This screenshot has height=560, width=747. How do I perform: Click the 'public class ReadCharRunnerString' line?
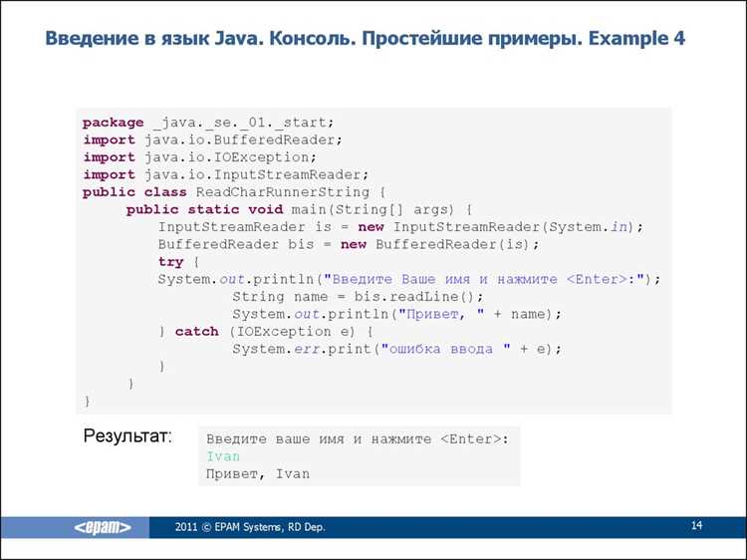click(x=233, y=192)
